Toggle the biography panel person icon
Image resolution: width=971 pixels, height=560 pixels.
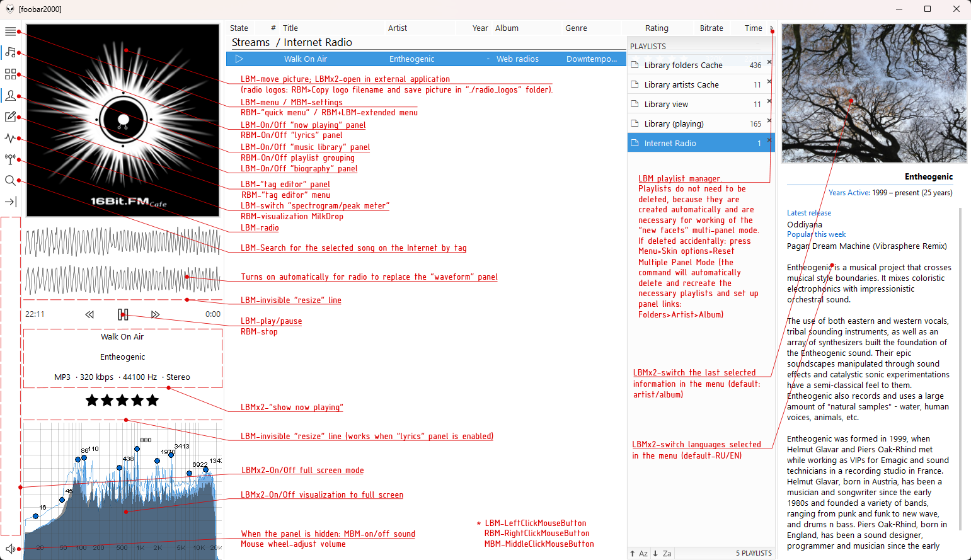[x=10, y=96]
